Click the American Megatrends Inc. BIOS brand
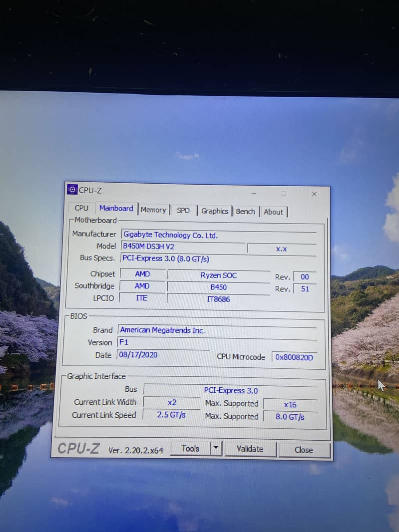 click(x=217, y=330)
